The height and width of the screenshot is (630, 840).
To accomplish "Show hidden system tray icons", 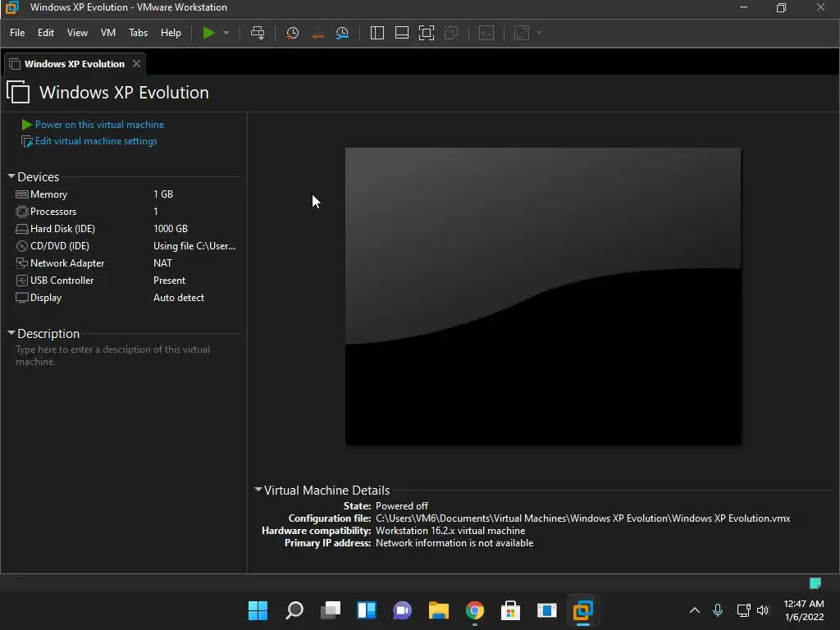I will pos(694,610).
